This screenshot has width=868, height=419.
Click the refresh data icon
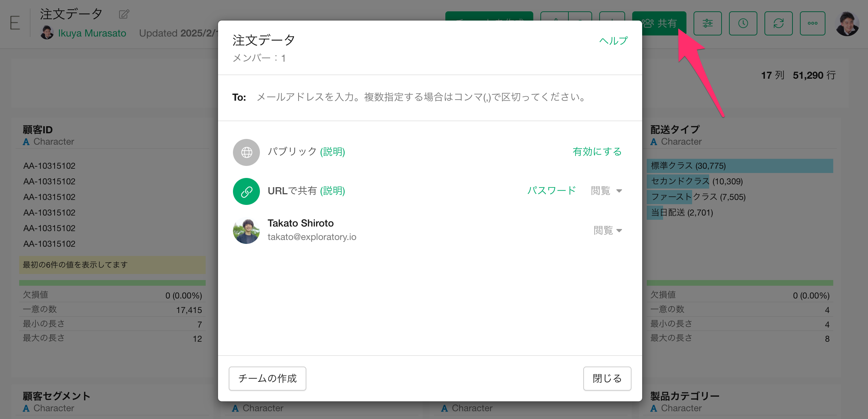coord(778,23)
